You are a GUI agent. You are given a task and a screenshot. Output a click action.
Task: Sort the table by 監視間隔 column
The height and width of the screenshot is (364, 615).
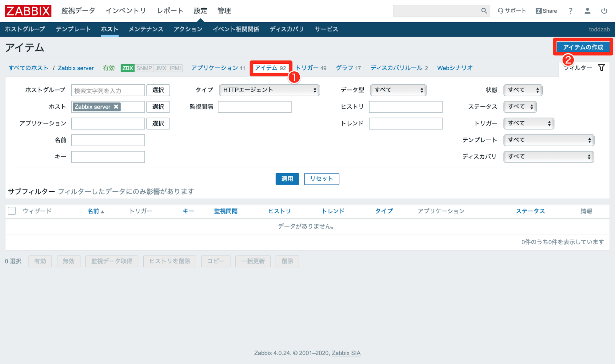click(226, 211)
